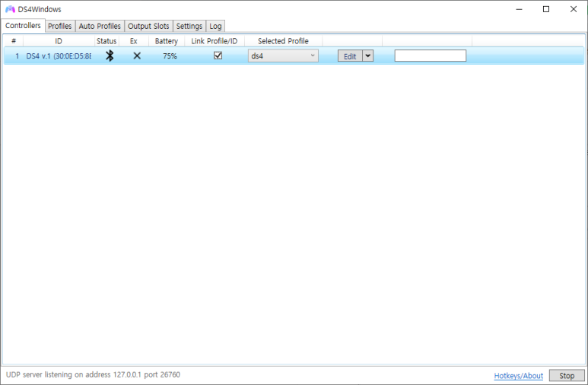
Task: Switch to the Controllers tab
Action: (x=23, y=26)
